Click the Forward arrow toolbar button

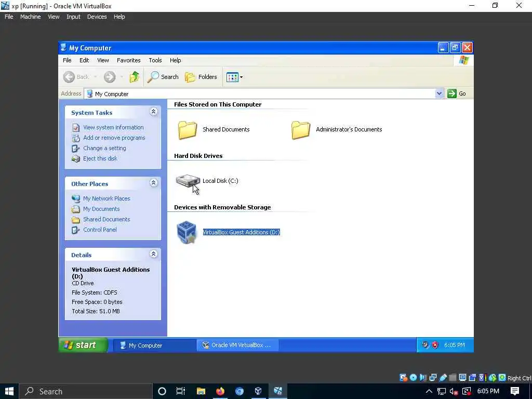pos(109,77)
